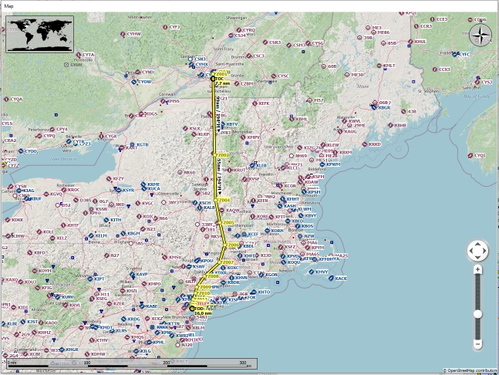This screenshot has height=375, width=499.
Task: Click the KBUF airport icon
Action: 27,199
